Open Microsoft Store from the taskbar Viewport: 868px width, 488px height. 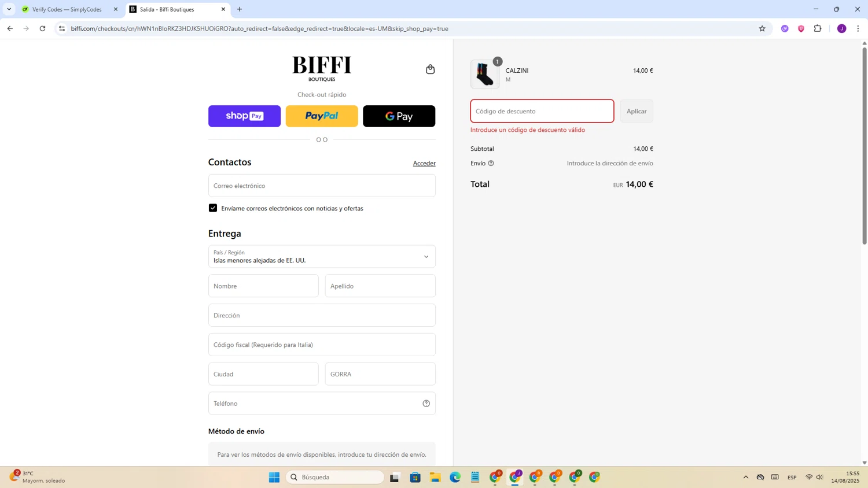(x=415, y=477)
